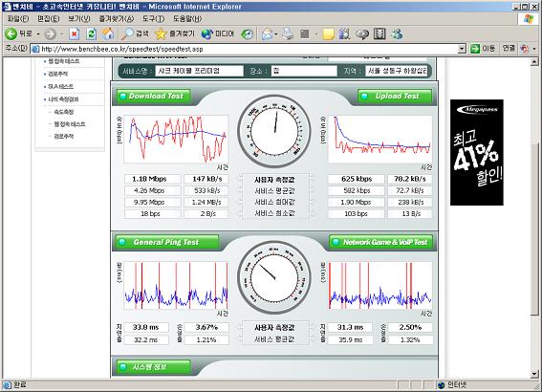Click the Print printer icon
The image size is (542, 392).
pos(288,33)
